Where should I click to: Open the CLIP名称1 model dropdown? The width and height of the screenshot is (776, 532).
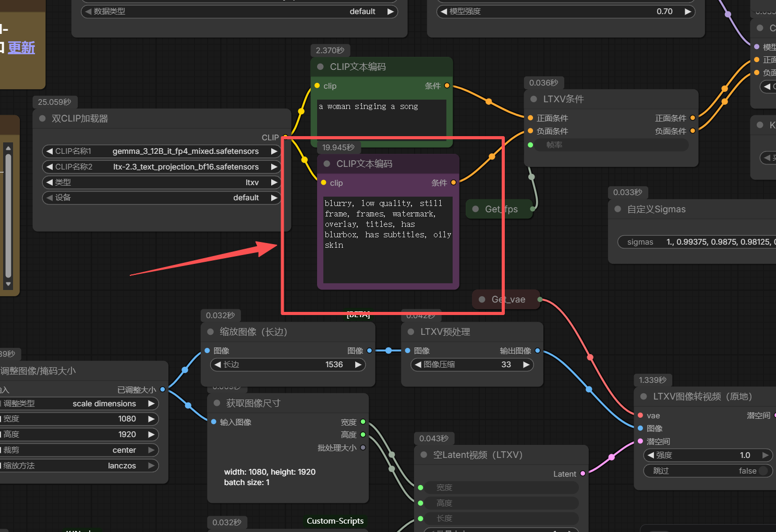[x=162, y=151]
